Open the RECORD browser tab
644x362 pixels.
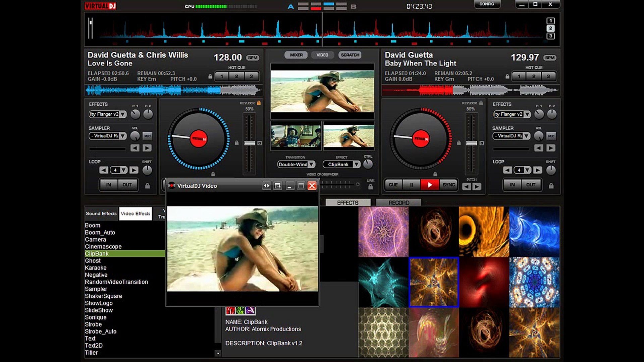pos(398,203)
